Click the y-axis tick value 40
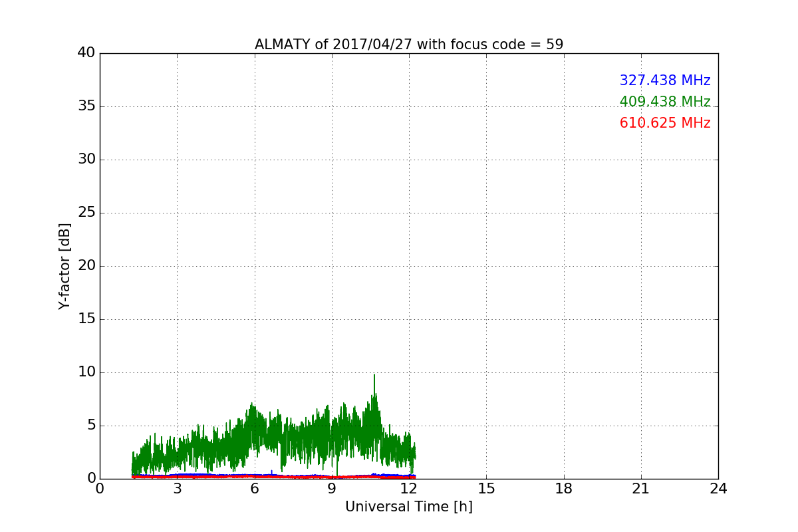Screen dimensions: 798x532 pos(86,53)
